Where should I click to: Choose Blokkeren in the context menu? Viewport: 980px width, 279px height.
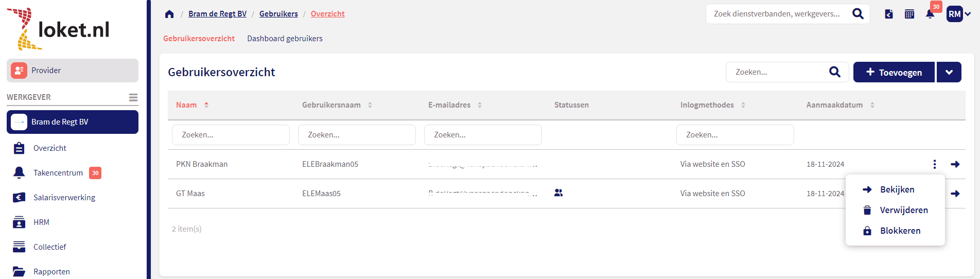900,231
